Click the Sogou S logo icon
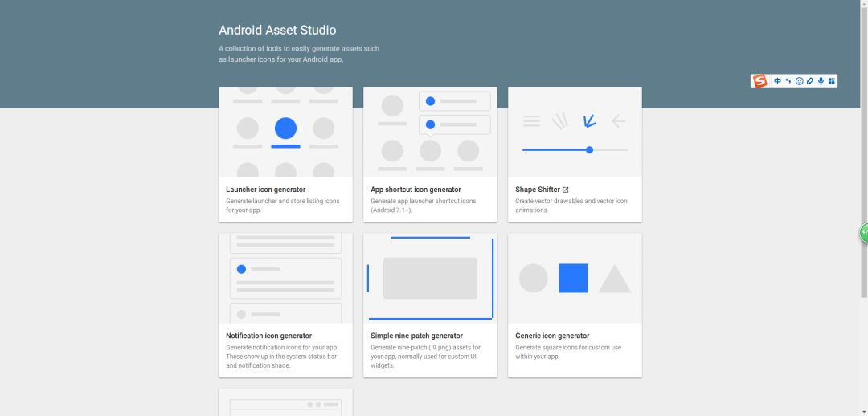 (759, 81)
